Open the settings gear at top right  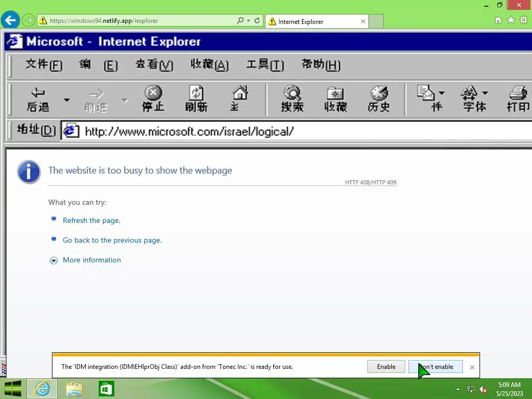tap(524, 20)
